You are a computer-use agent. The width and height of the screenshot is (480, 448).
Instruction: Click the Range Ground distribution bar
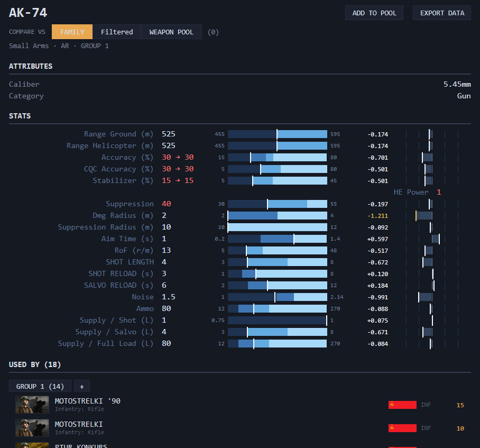tap(278, 134)
